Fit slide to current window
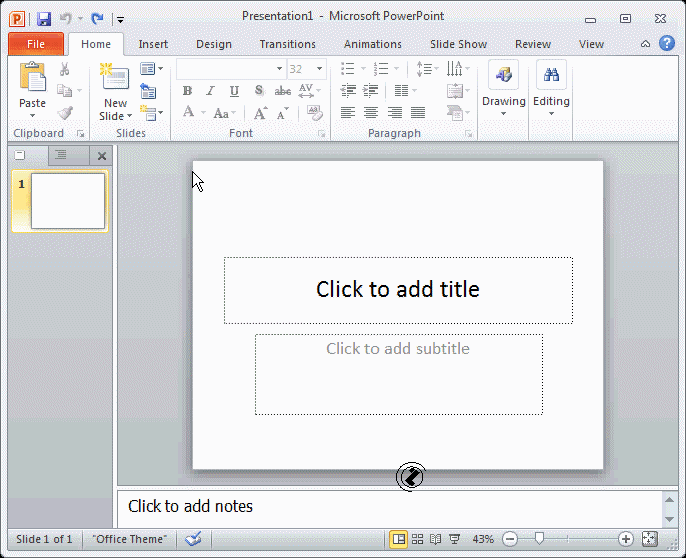The width and height of the screenshot is (686, 558). click(x=650, y=539)
